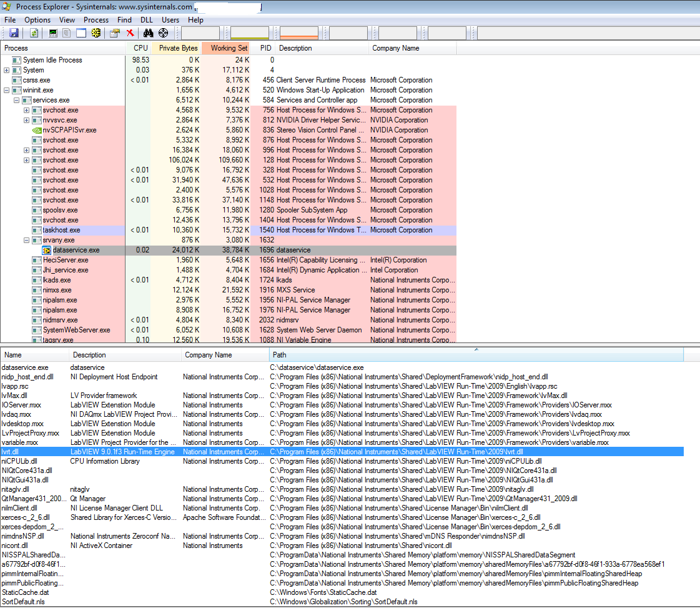Select the csrss.exe process row
Viewport: 700px width, 608px height.
point(229,81)
